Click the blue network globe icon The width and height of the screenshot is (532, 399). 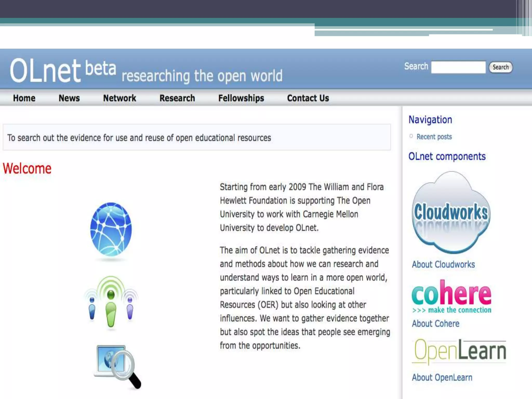[x=111, y=229]
